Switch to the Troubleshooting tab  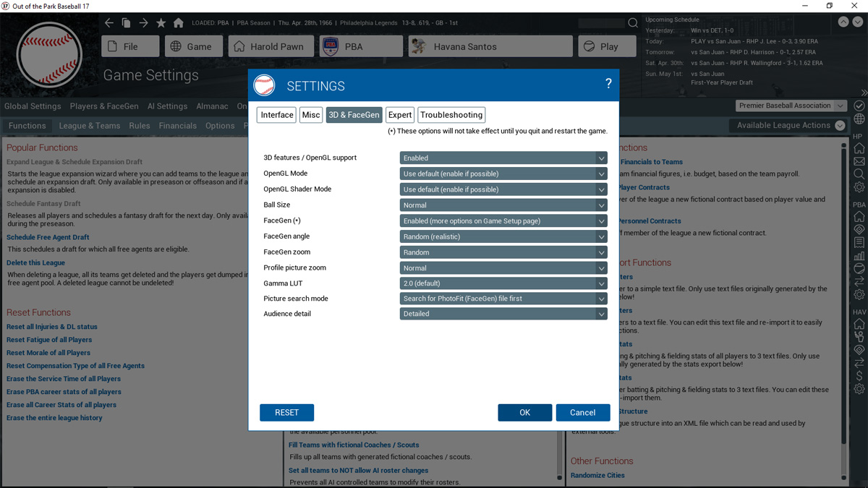(x=451, y=115)
